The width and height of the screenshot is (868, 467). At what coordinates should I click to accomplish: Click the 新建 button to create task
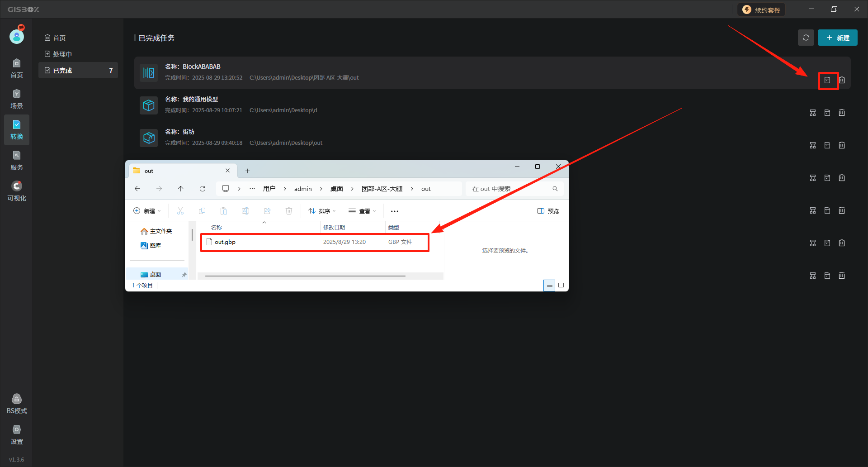(x=837, y=38)
